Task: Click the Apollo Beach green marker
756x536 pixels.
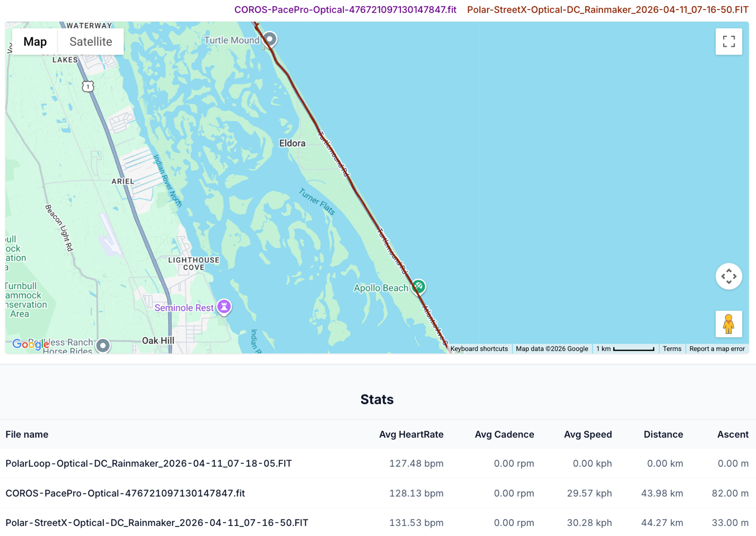Action: tap(418, 287)
